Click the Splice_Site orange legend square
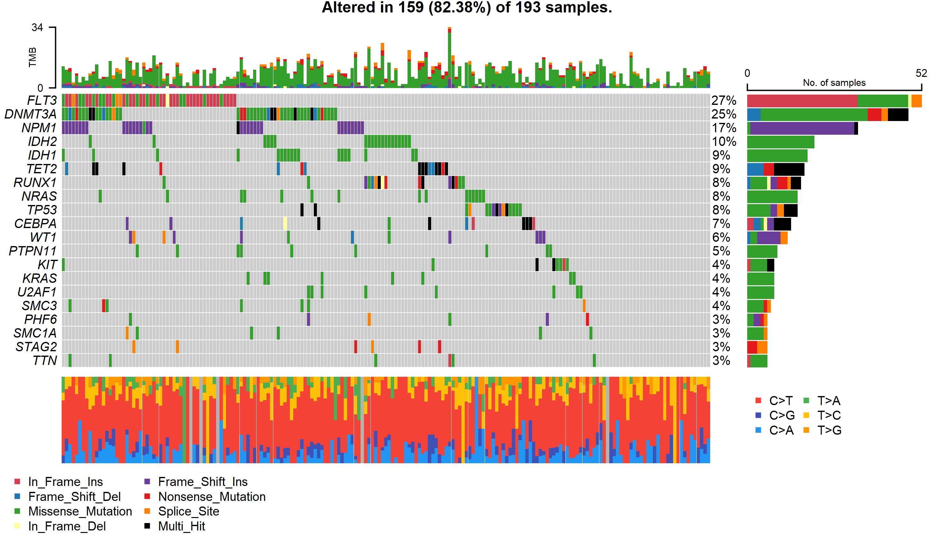The image size is (934, 560). [x=147, y=511]
